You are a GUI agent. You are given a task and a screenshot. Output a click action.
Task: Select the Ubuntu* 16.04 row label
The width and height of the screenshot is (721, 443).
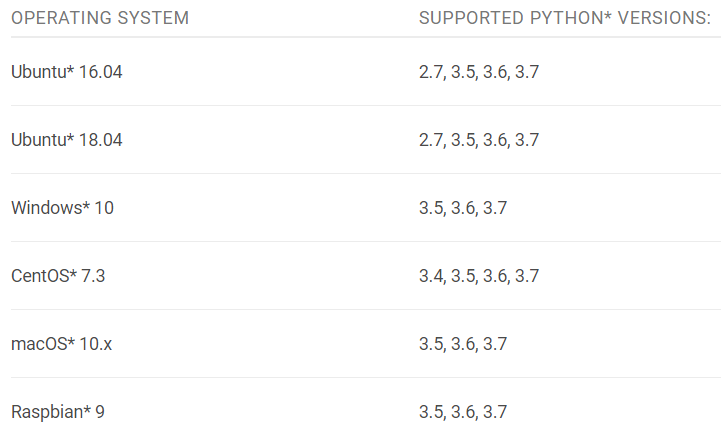coord(67,72)
